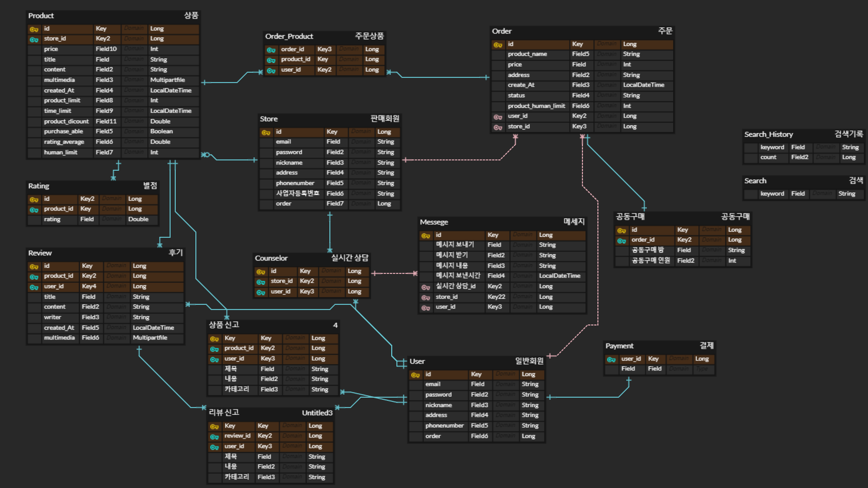
Task: Click the key icon of Counselor store_id
Action: click(261, 282)
